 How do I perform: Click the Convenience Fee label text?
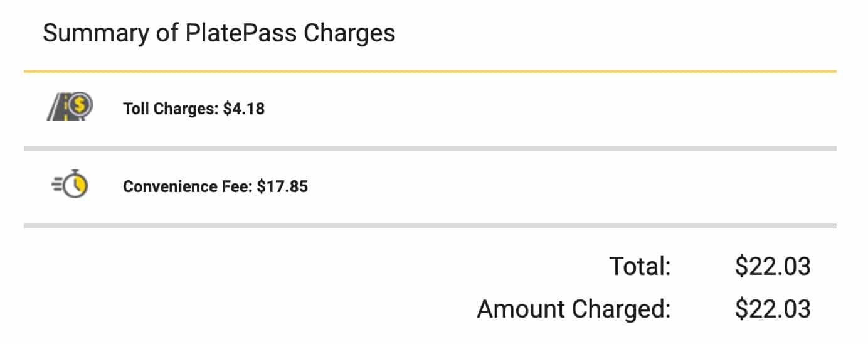[x=188, y=186]
